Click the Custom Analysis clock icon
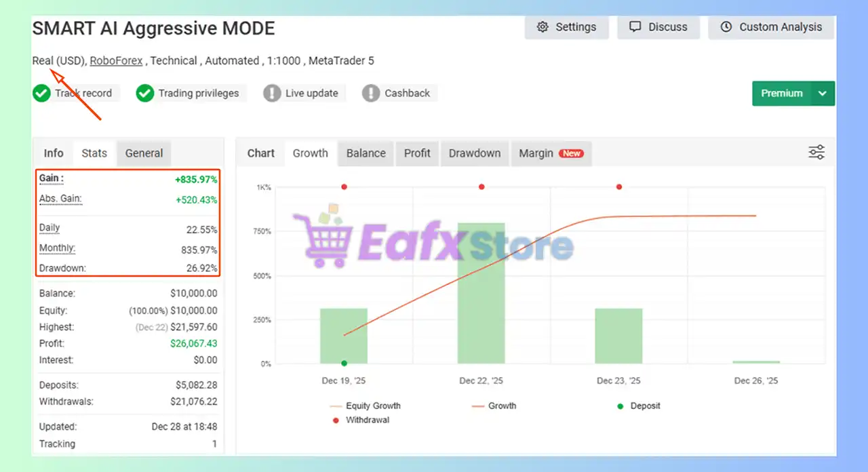The width and height of the screenshot is (868, 472). (x=726, y=27)
